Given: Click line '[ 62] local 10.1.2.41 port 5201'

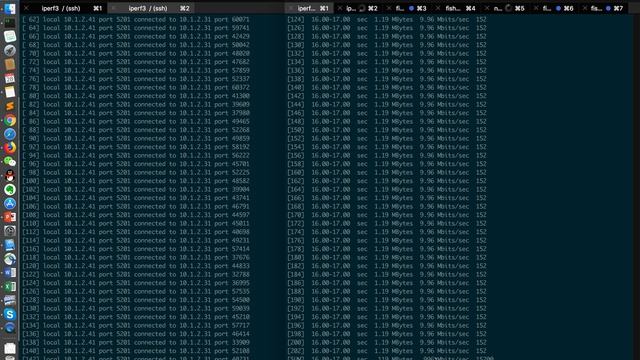Looking at the screenshot, I should point(136,20).
